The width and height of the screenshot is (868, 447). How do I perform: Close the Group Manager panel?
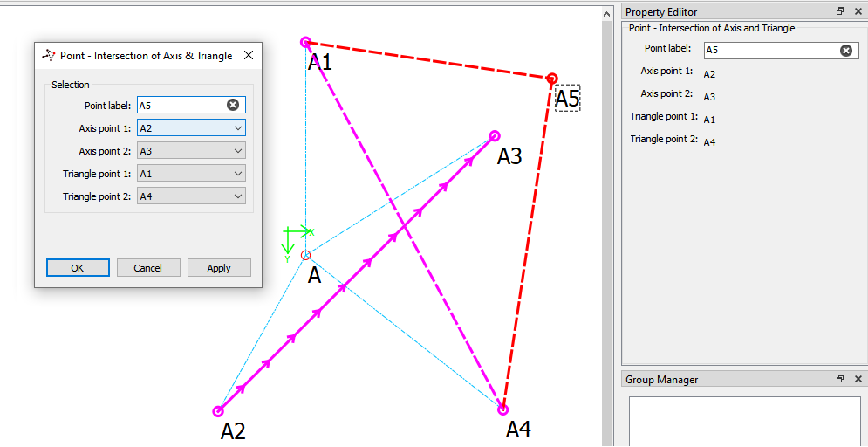pyautogui.click(x=858, y=380)
